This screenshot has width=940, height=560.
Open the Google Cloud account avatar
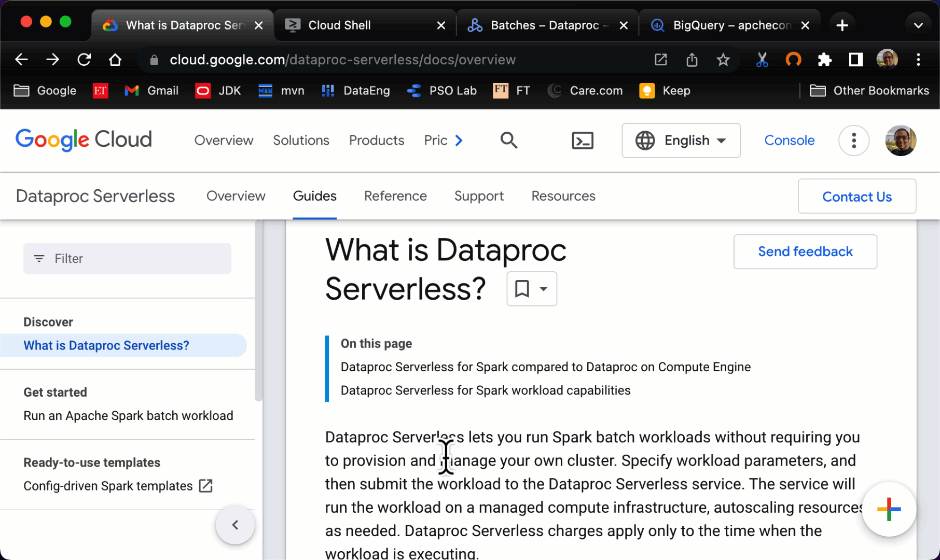pos(901,141)
